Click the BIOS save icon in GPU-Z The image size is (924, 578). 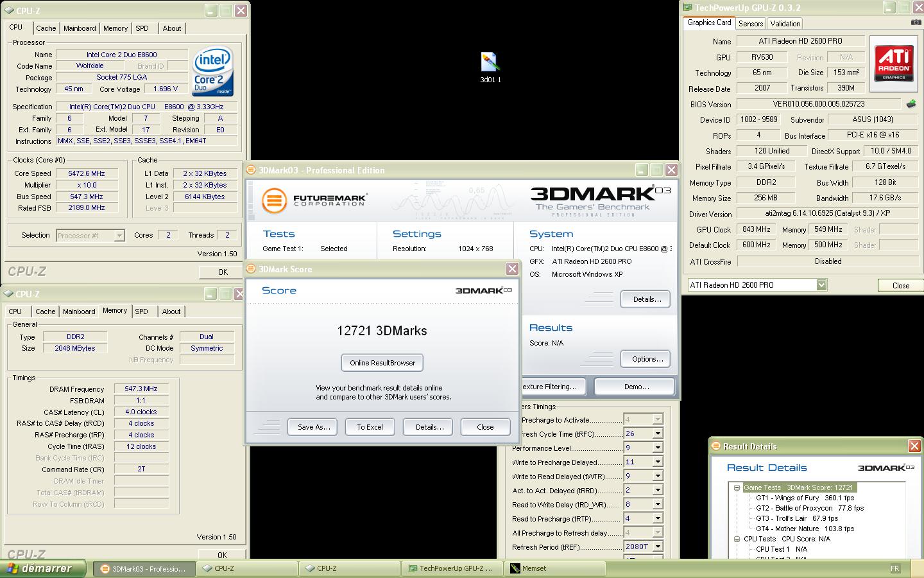[x=911, y=104]
